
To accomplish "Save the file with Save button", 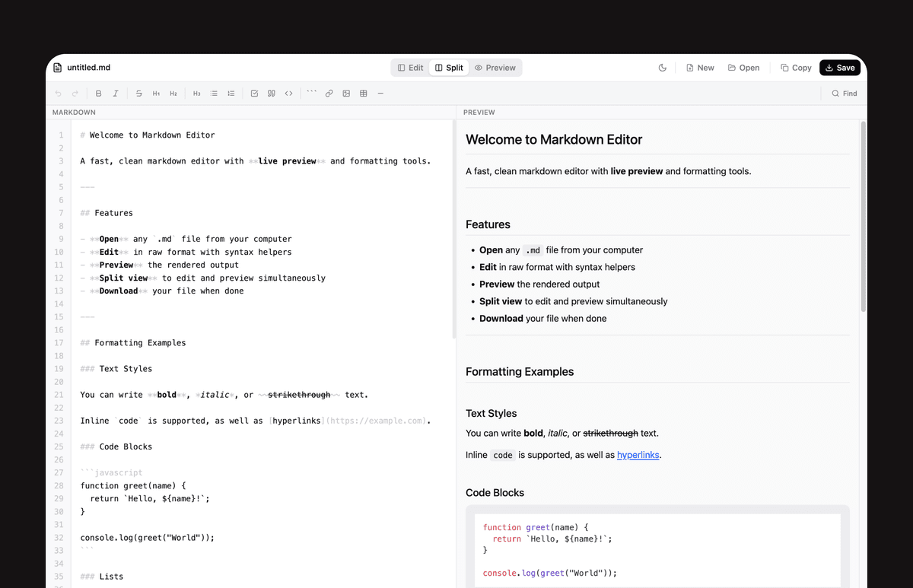I will [x=840, y=68].
